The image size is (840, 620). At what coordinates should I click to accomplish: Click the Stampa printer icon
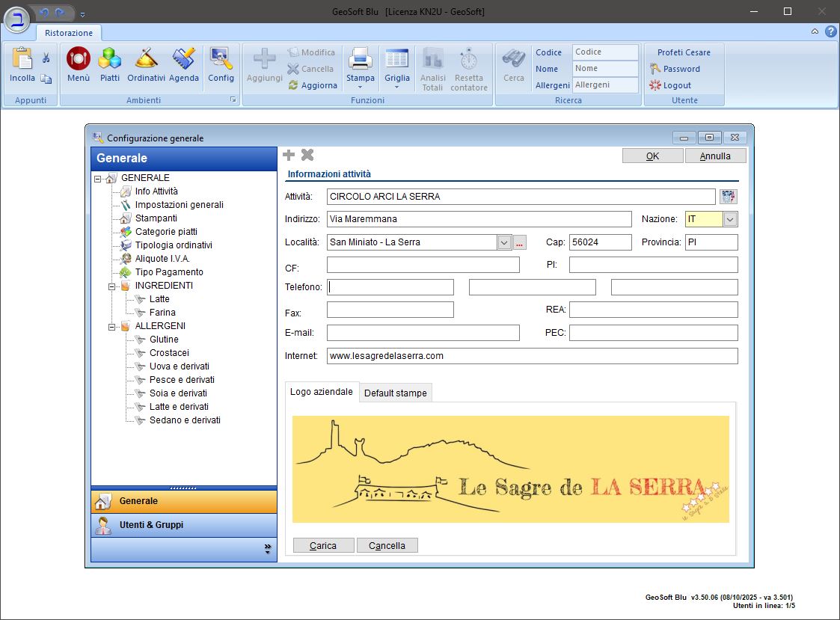pos(361,60)
